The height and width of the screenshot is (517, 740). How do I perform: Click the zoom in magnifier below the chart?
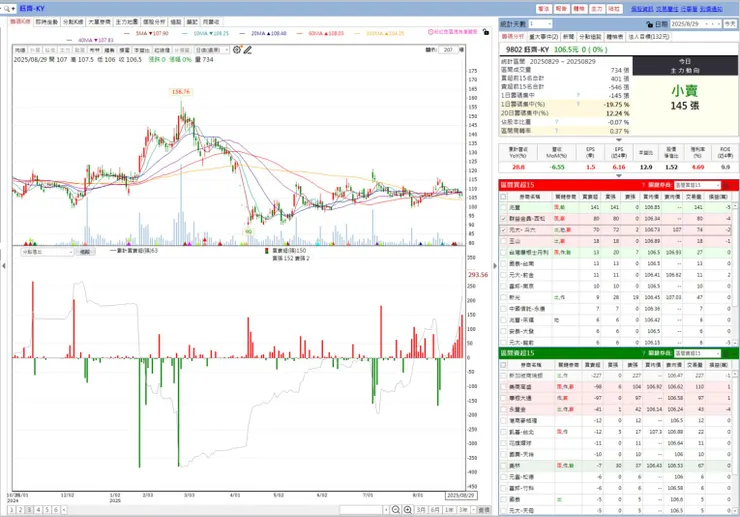[x=408, y=510]
